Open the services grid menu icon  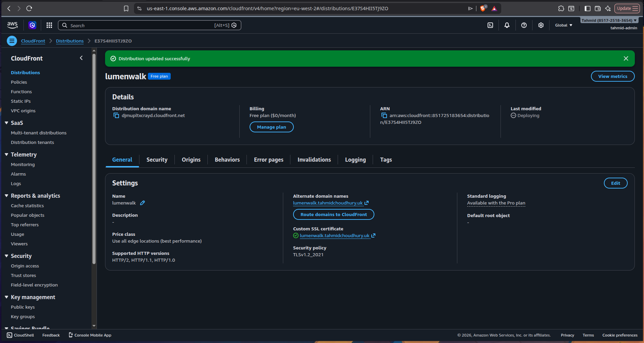(49, 25)
